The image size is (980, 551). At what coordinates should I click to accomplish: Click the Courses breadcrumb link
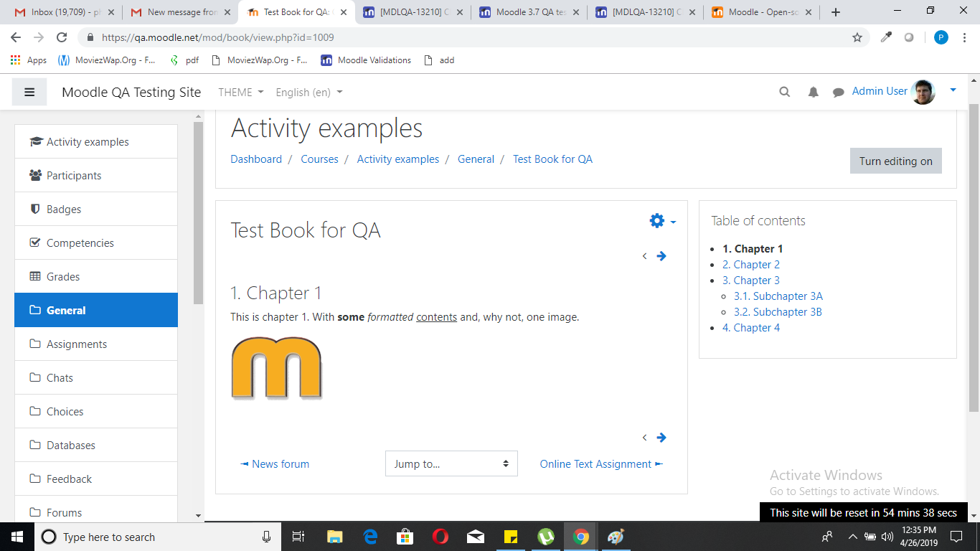click(x=319, y=159)
